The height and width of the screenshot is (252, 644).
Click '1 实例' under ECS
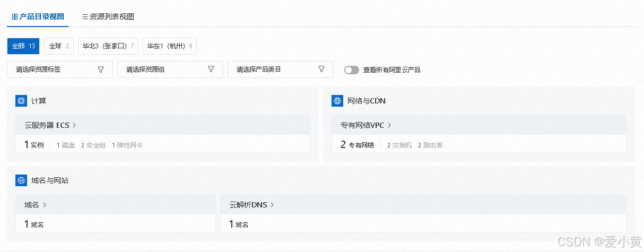[x=34, y=145]
